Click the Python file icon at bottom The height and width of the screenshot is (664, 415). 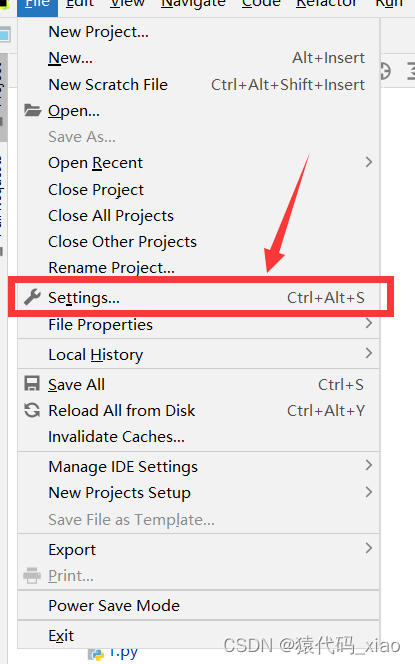(x=96, y=655)
